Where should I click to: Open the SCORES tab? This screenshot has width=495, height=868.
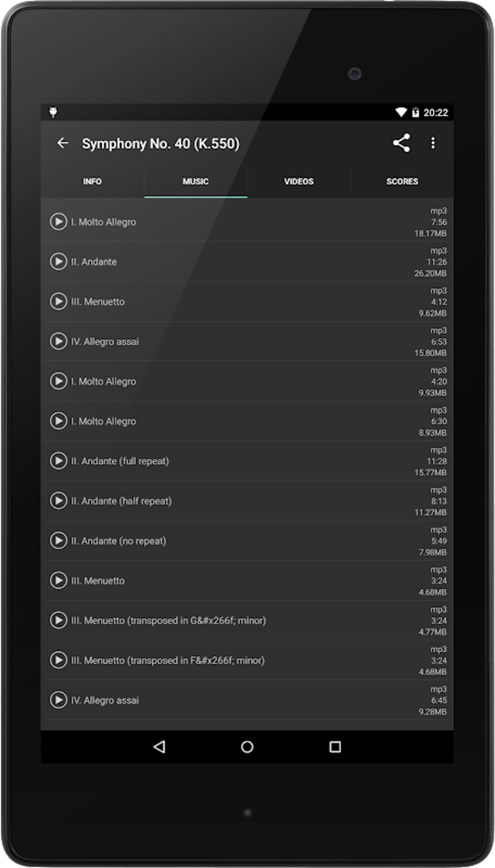(402, 181)
